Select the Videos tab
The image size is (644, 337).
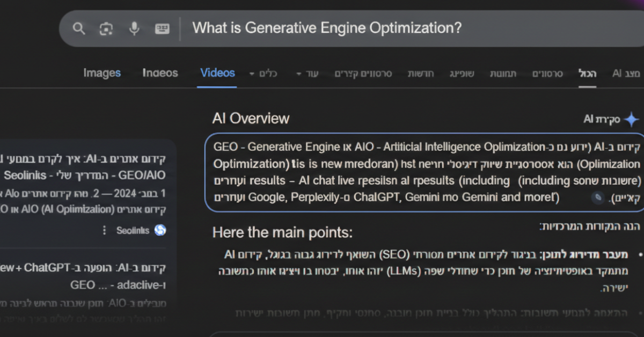(217, 73)
